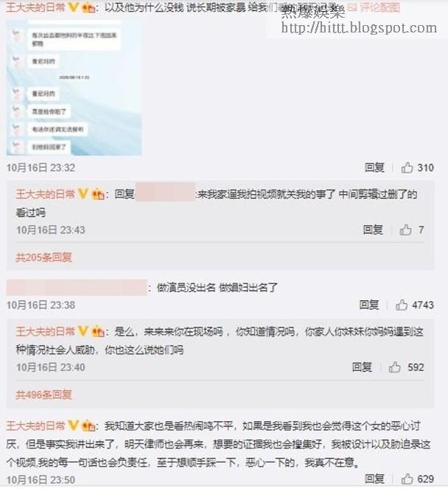Click member crown badge in 23:43 reply
This screenshot has width=448, height=489.
(98, 194)
